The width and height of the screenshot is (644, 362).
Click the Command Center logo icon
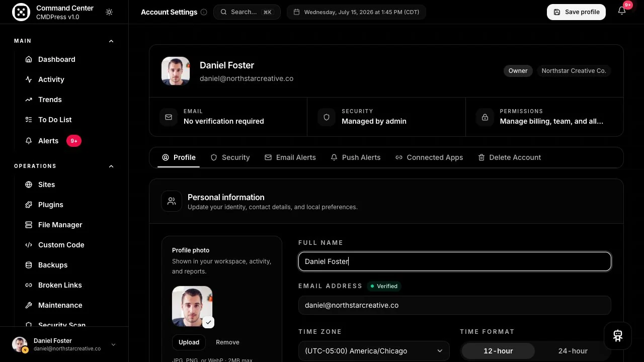pyautogui.click(x=21, y=12)
